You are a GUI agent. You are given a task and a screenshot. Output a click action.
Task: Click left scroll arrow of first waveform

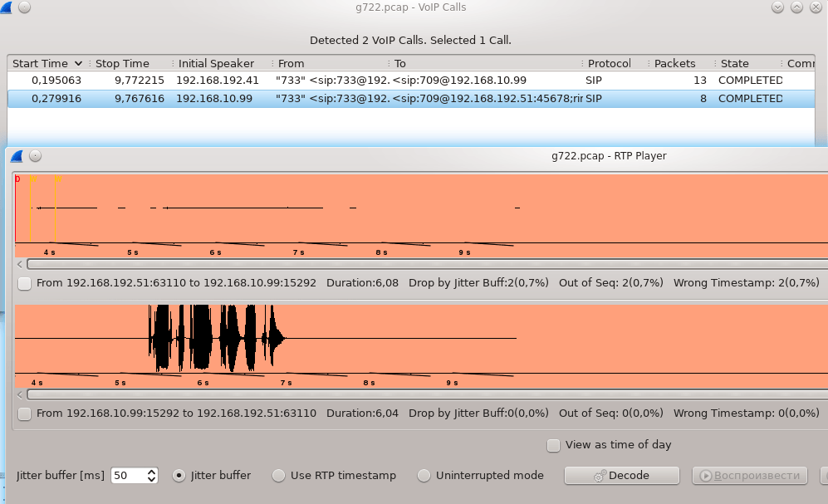click(20, 264)
